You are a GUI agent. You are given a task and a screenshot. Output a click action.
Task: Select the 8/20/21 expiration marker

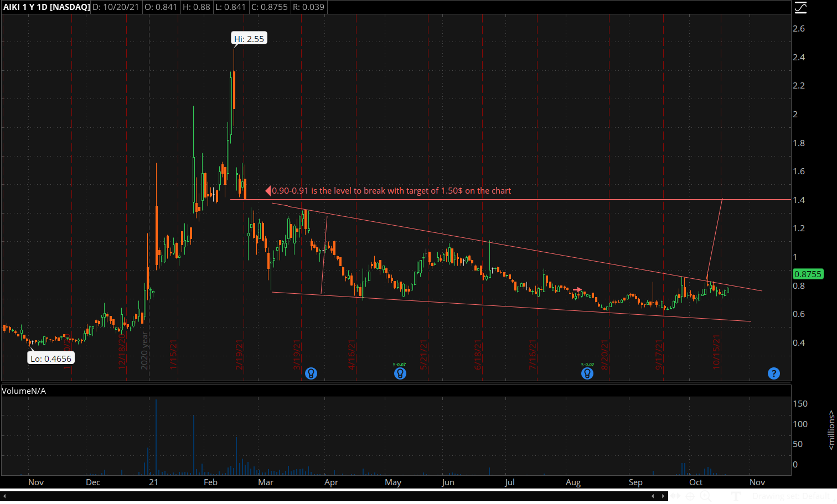605,355
